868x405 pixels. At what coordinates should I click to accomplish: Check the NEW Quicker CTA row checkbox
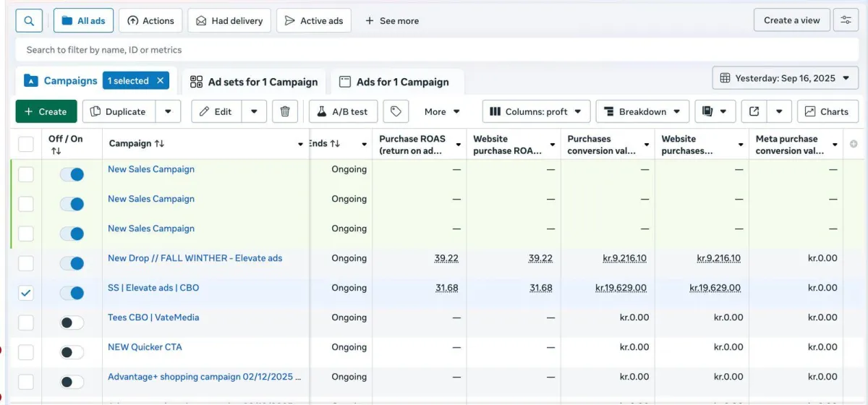click(x=26, y=352)
